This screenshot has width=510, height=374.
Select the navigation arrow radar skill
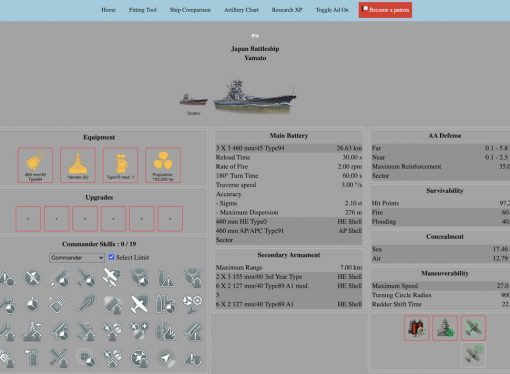pyautogui.click(x=166, y=358)
